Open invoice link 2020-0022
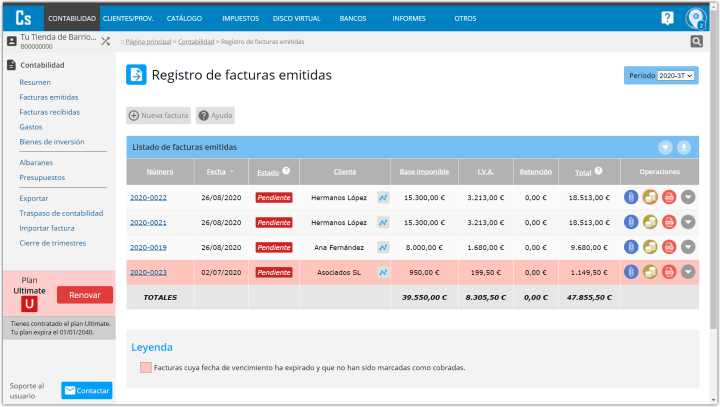The image size is (720, 407). tap(148, 198)
